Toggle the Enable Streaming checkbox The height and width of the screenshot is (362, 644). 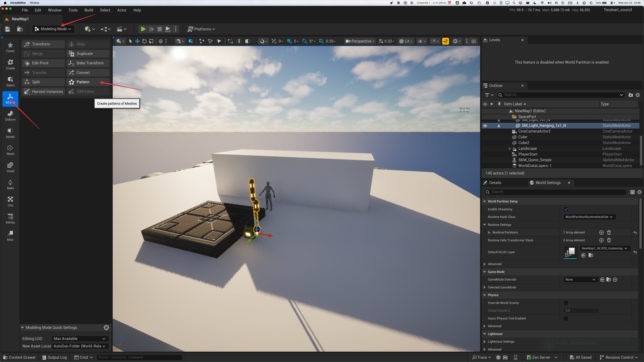point(566,209)
